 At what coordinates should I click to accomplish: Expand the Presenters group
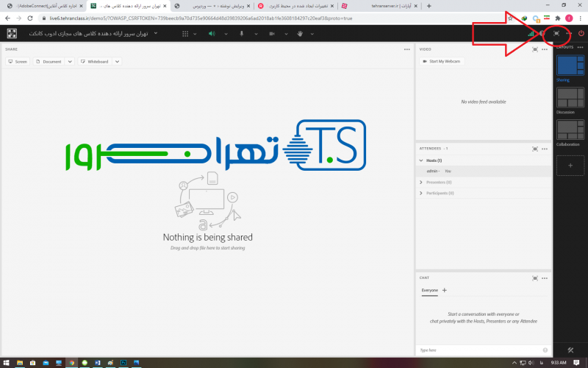click(x=422, y=182)
